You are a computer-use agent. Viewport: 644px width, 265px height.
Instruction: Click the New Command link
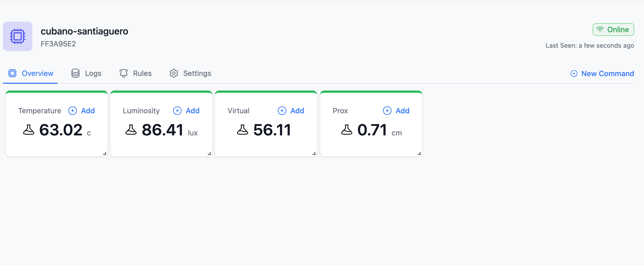[608, 73]
